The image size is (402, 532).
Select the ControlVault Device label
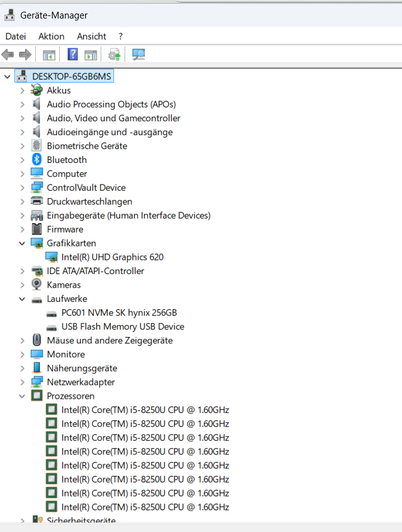coord(86,188)
